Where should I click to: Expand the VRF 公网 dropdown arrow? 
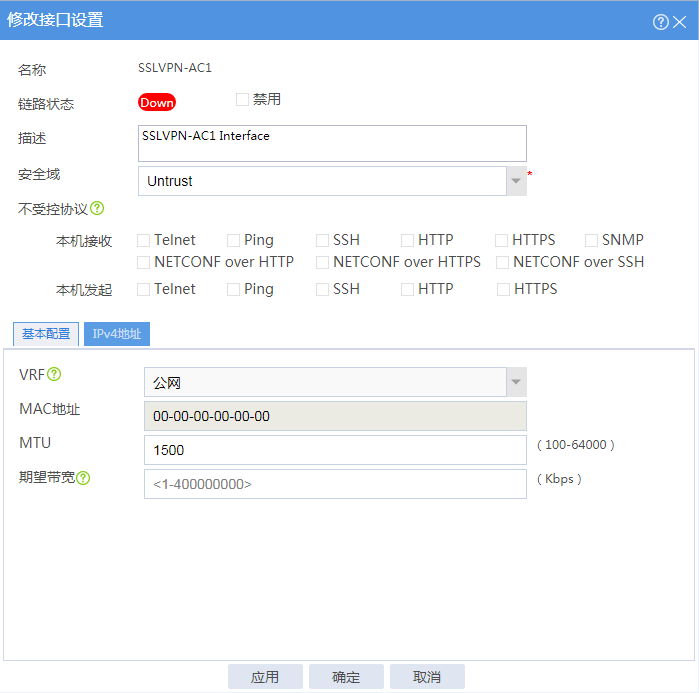pos(516,382)
